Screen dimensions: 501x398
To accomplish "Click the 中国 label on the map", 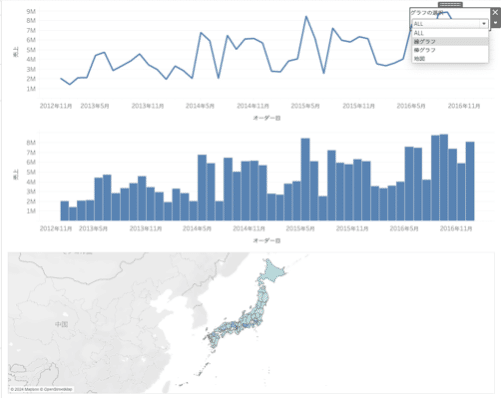I will click(x=62, y=324).
